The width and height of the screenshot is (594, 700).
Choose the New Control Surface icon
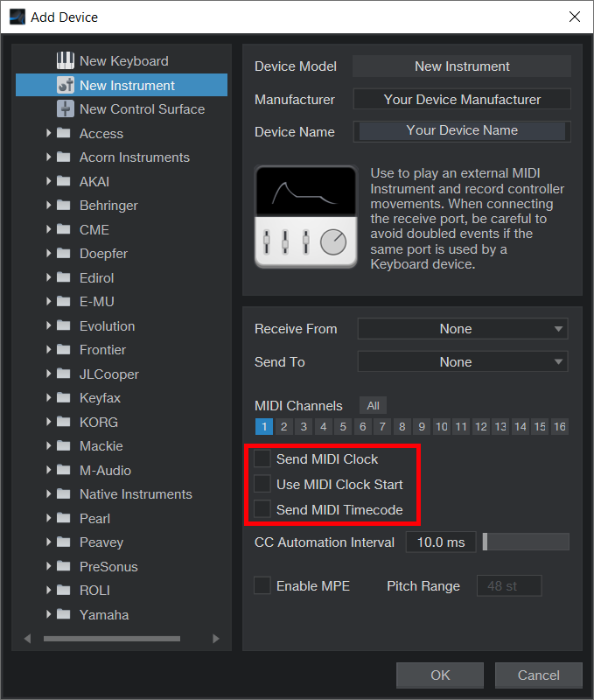tap(66, 109)
